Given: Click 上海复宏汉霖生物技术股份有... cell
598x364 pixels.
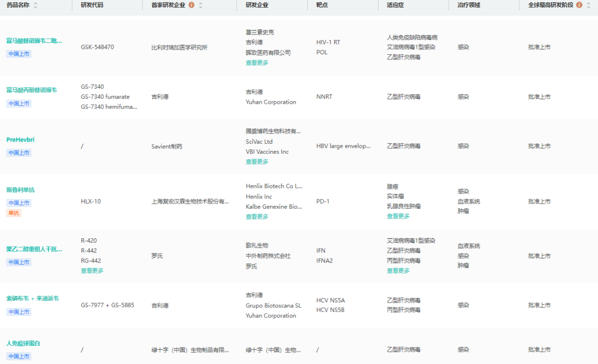Looking at the screenshot, I should point(190,201).
